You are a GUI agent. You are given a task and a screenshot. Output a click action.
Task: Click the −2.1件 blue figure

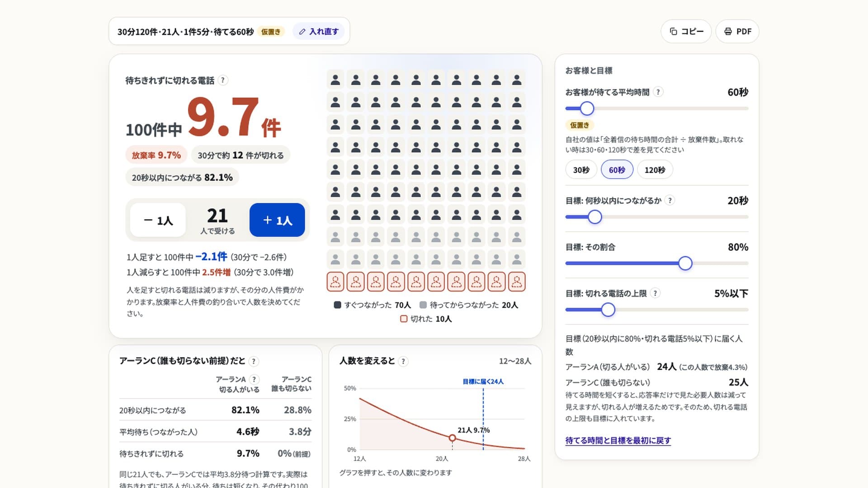click(x=211, y=257)
